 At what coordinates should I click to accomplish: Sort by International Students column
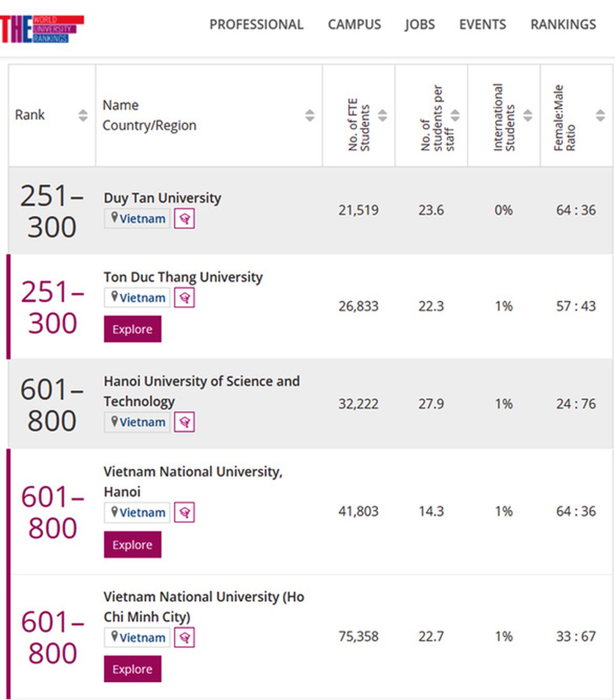click(x=528, y=115)
